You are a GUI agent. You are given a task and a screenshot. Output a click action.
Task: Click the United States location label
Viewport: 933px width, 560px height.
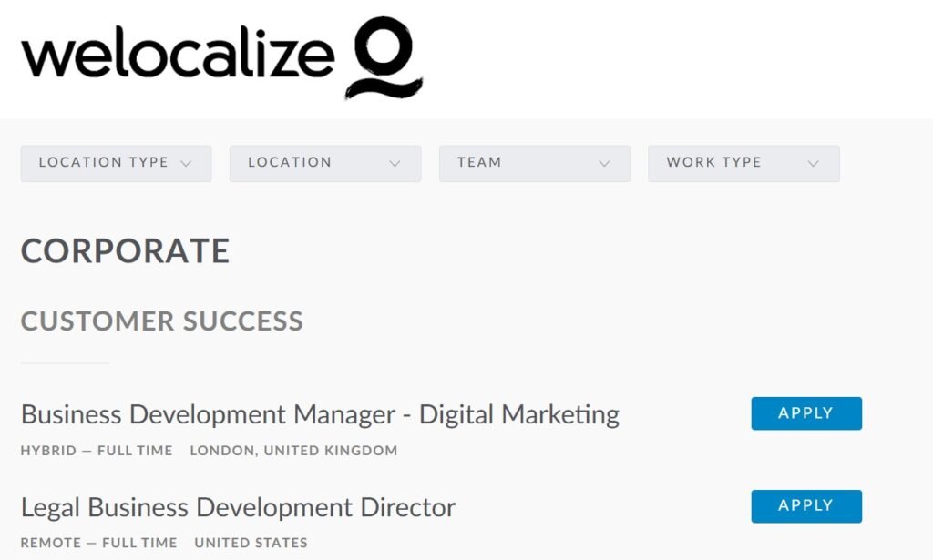coord(251,543)
